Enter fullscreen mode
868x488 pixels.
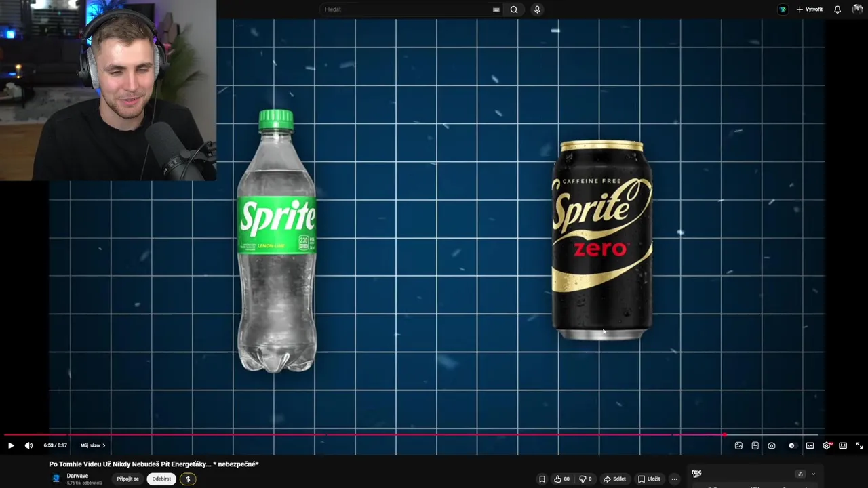[x=859, y=445]
